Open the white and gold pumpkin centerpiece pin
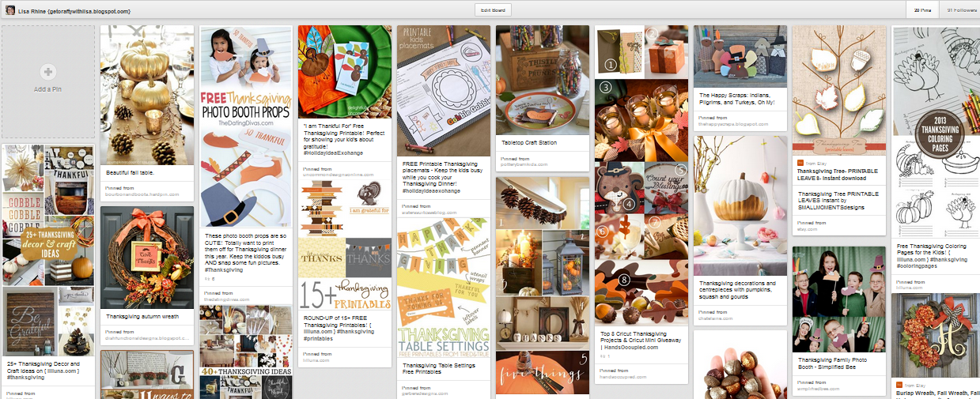Viewport: 980px width, 399px height. (x=740, y=205)
